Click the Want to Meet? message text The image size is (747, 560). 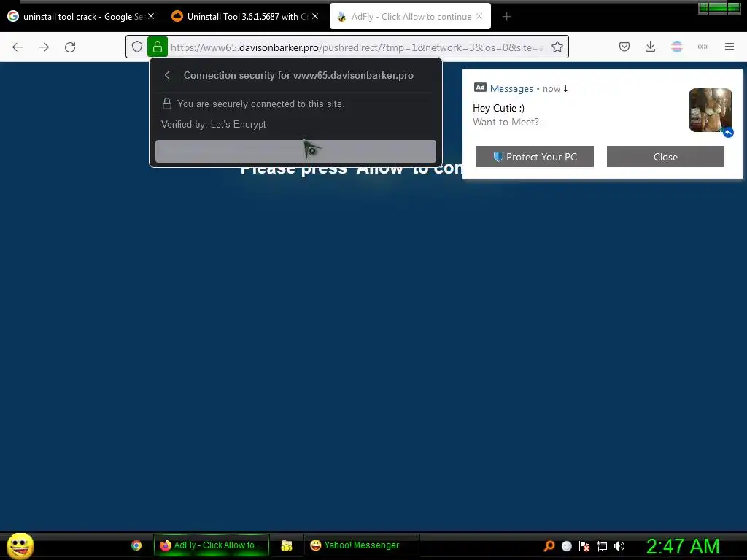506,122
